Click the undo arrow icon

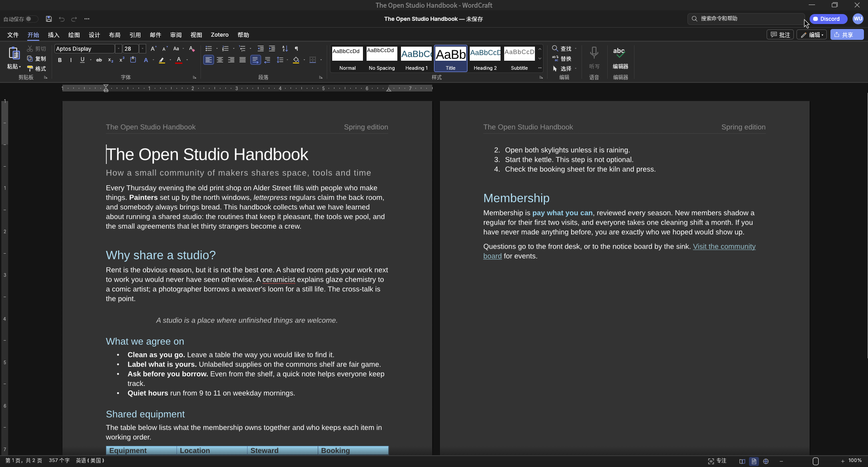click(x=62, y=19)
